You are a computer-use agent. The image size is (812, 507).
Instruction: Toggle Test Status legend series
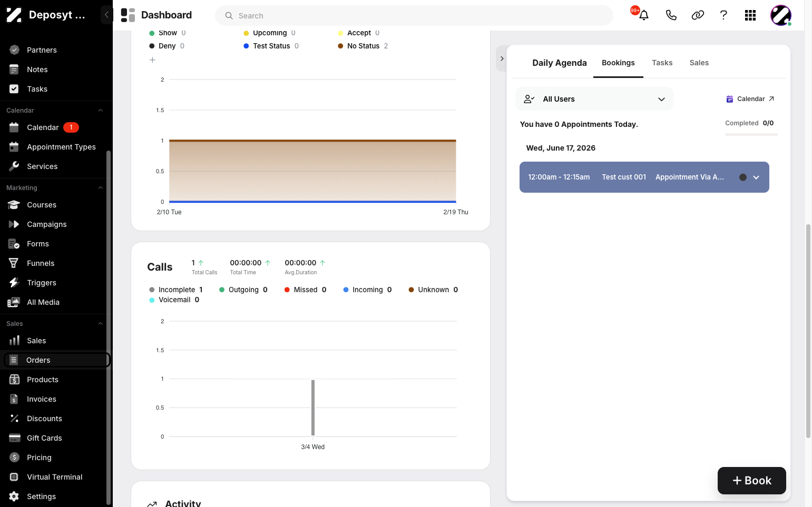coord(271,46)
